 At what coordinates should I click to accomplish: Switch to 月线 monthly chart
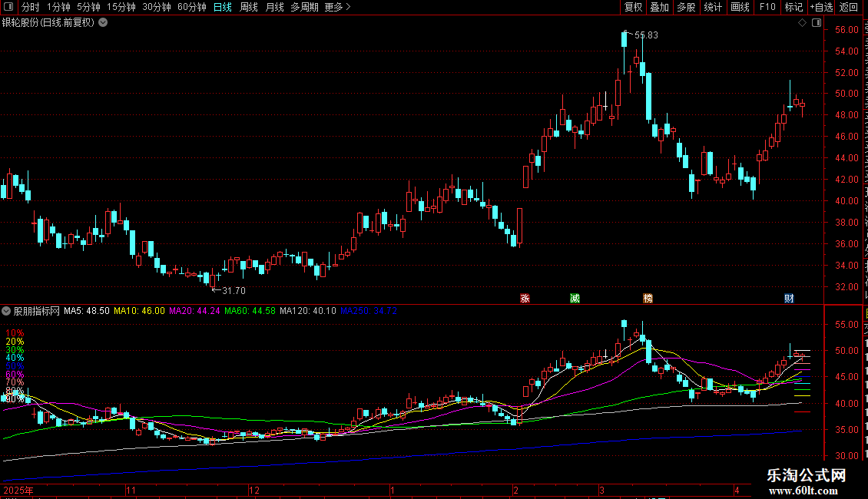click(x=274, y=7)
